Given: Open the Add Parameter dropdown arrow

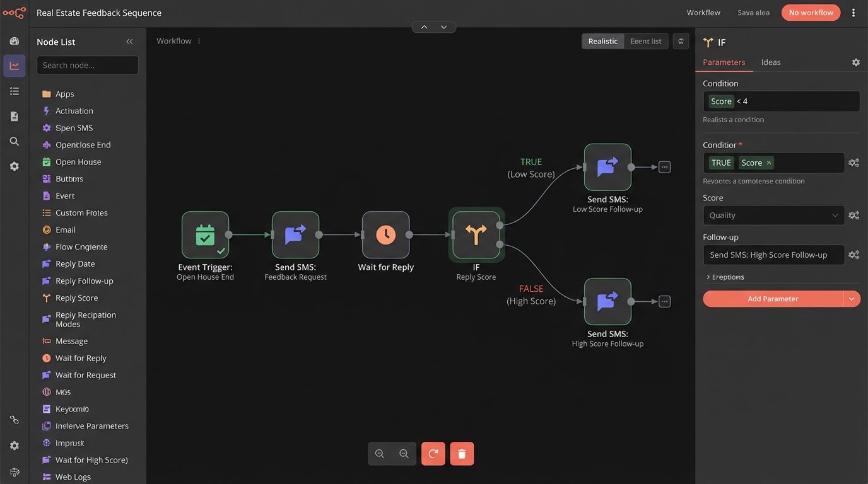Looking at the screenshot, I should pyautogui.click(x=852, y=299).
